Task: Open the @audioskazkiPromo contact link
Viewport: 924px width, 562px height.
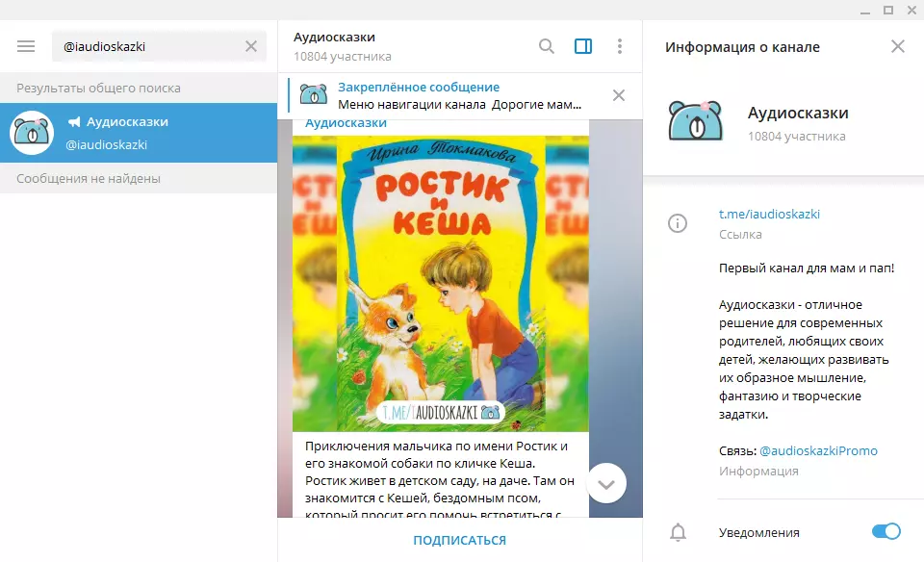Action: click(818, 450)
